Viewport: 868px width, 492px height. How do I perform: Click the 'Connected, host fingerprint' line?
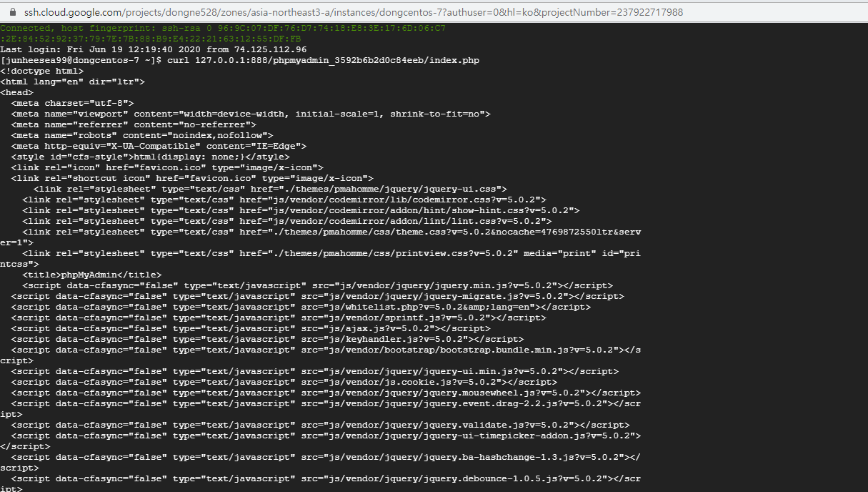pos(223,28)
